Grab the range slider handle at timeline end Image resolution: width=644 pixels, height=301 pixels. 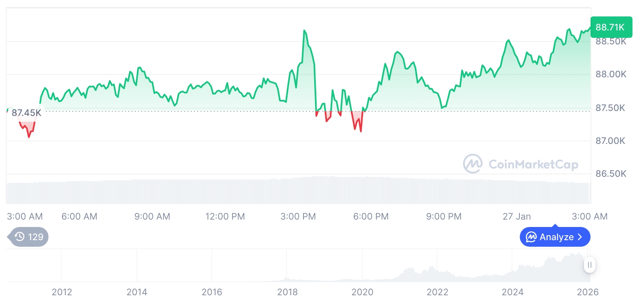(x=590, y=265)
